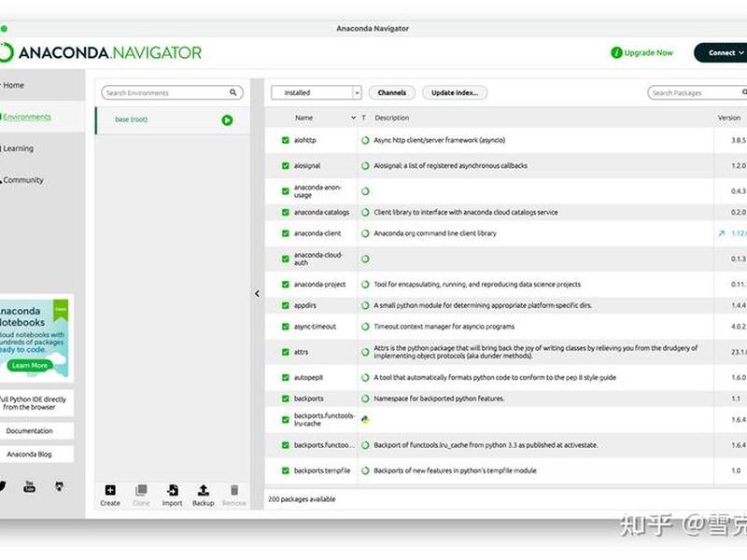Toggle the anaconda-project checkbox

(x=286, y=285)
